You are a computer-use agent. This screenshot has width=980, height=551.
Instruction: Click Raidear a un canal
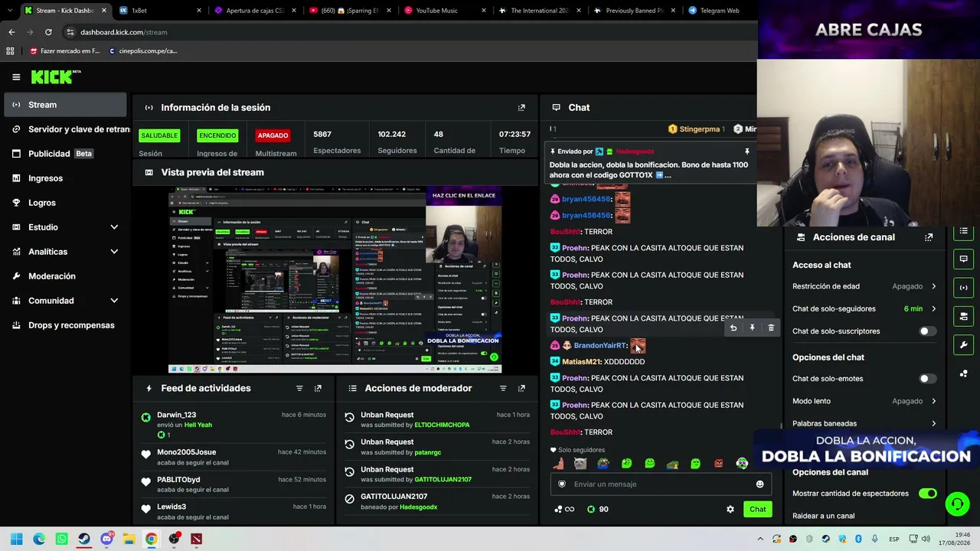pyautogui.click(x=823, y=516)
